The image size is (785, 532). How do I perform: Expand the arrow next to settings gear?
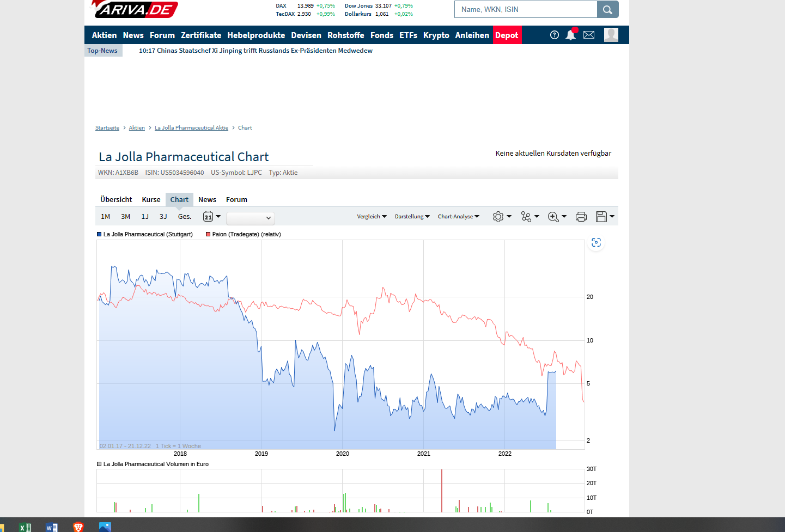(x=509, y=217)
